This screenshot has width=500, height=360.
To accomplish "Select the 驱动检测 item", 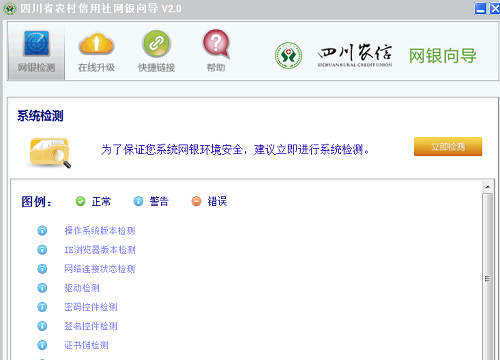I will tap(82, 288).
